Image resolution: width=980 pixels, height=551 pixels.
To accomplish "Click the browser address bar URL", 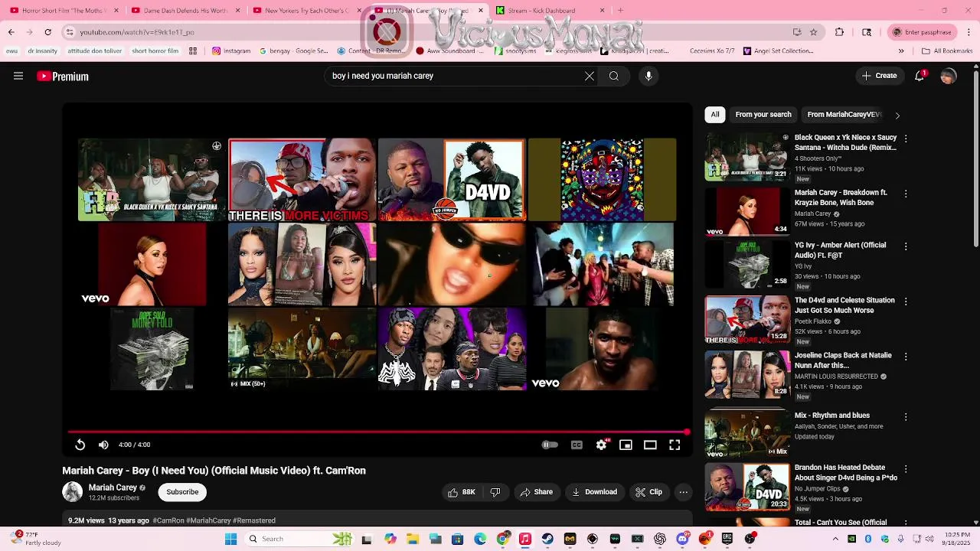I will (137, 32).
